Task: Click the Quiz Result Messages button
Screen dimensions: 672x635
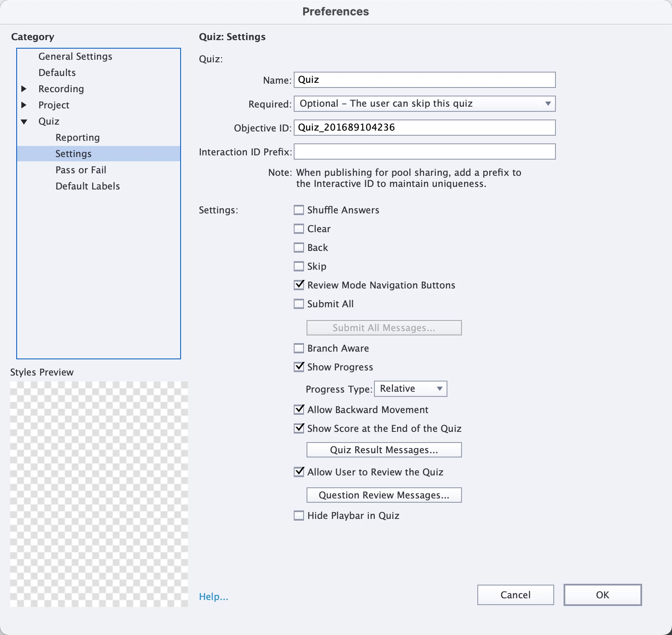Action: (384, 450)
